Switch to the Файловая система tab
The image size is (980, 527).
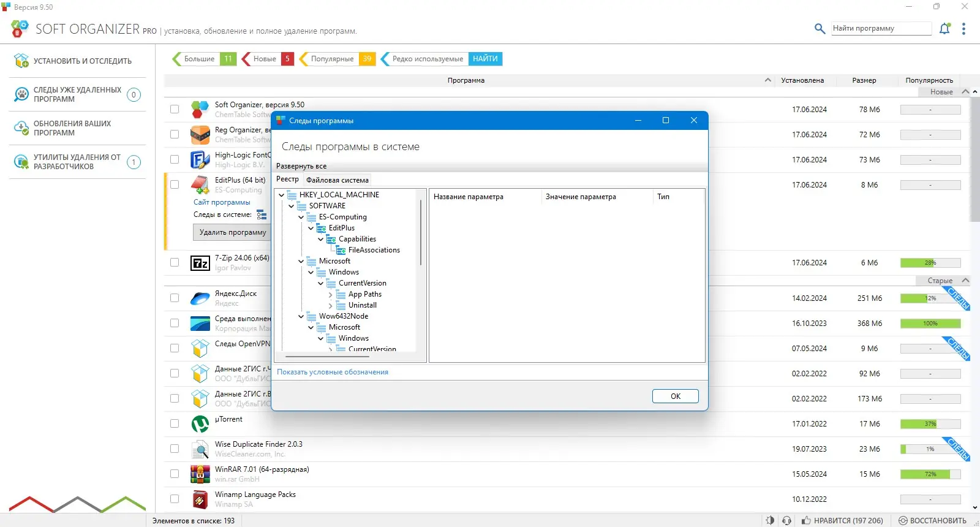coord(337,180)
